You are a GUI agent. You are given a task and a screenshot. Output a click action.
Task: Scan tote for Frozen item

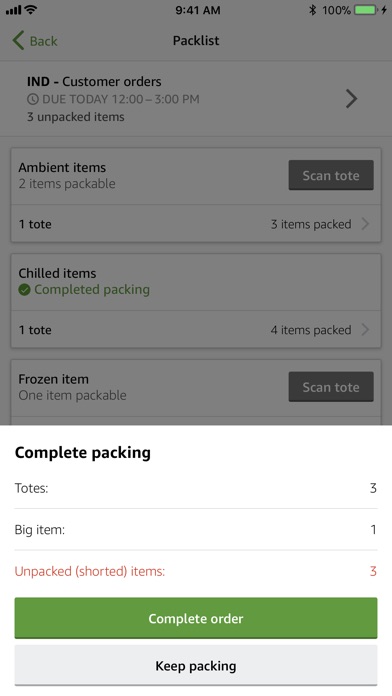331,387
